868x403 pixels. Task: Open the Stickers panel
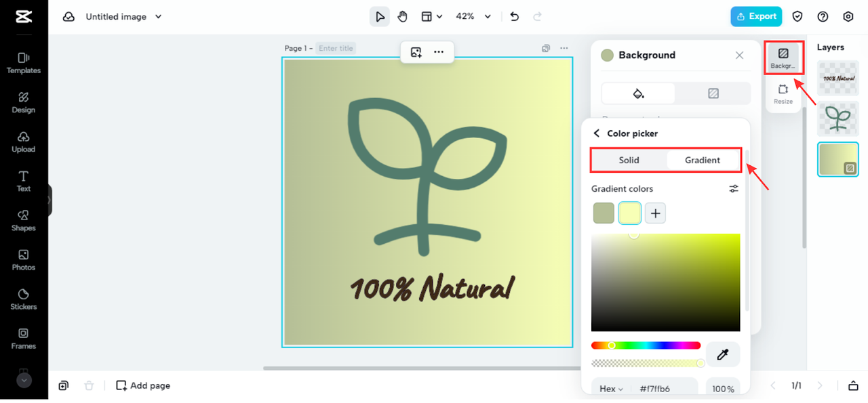click(x=24, y=299)
